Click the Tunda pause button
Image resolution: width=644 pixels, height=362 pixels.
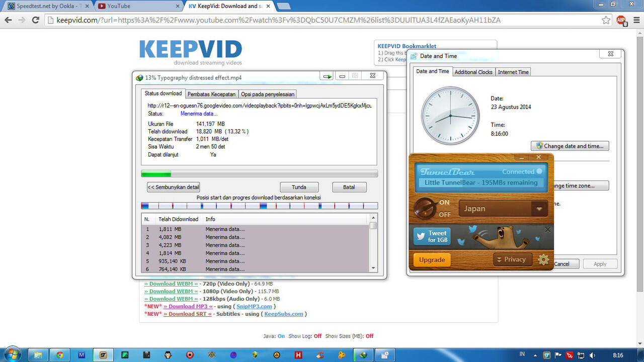299,187
